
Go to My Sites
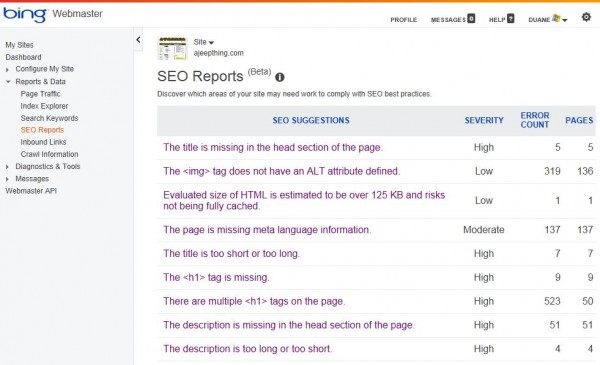point(19,45)
